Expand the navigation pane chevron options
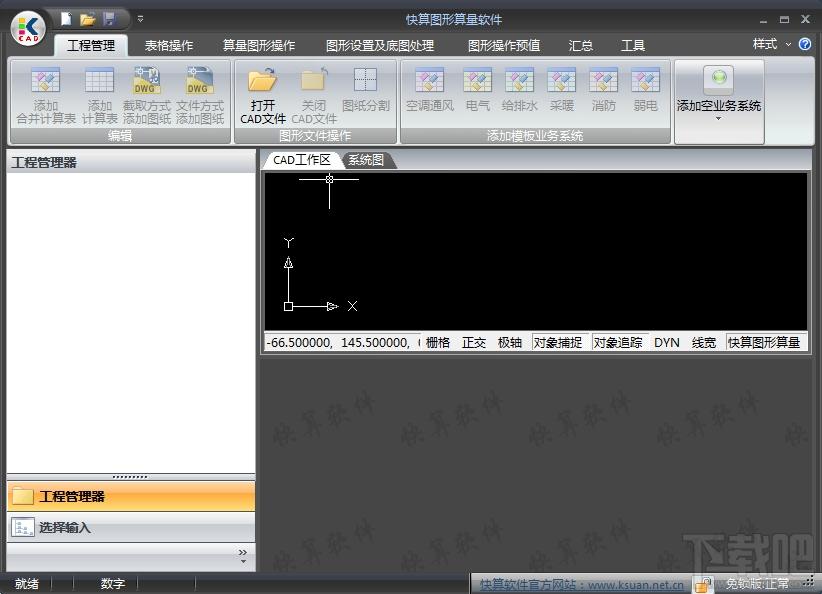This screenshot has width=822, height=594. (x=243, y=556)
